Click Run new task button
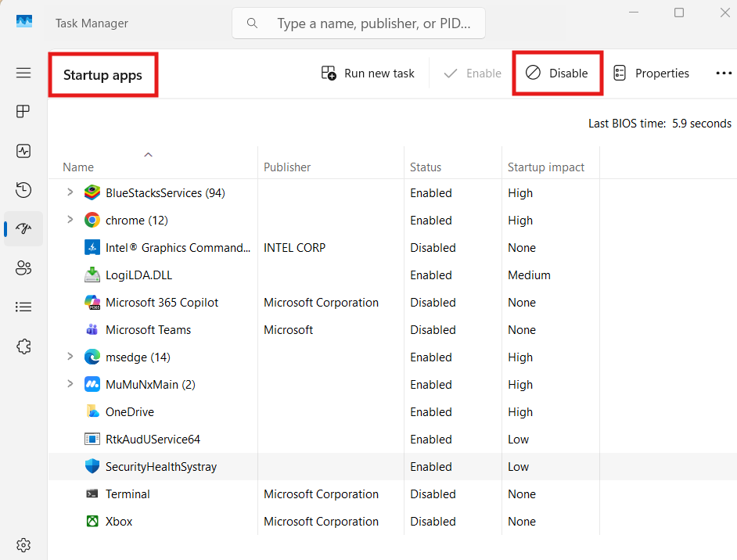The width and height of the screenshot is (737, 560). pos(368,74)
